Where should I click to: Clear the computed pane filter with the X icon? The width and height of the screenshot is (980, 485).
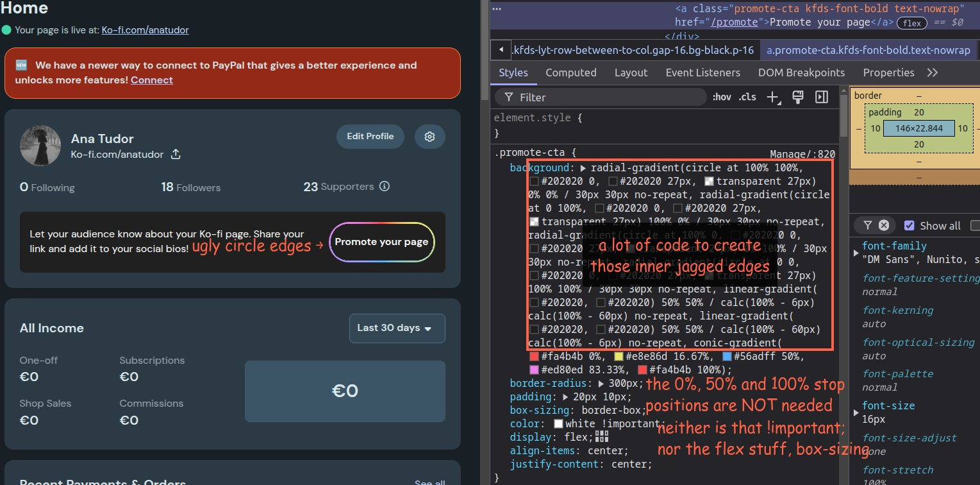point(883,225)
